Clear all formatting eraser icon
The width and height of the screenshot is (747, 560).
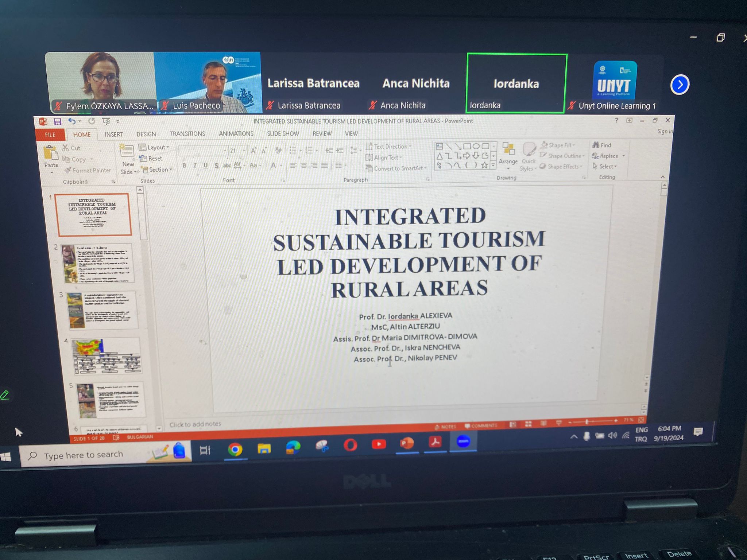pos(278,150)
